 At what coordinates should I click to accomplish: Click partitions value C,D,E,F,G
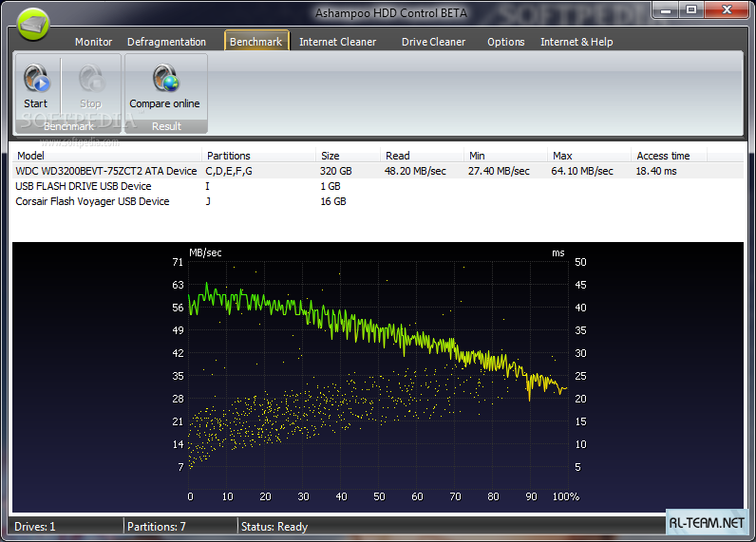(229, 171)
